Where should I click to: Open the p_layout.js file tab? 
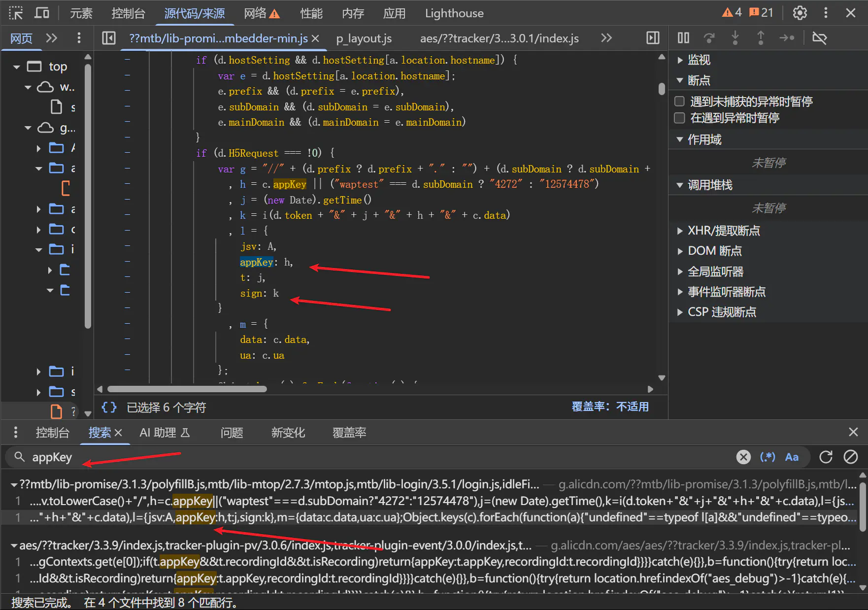point(364,38)
